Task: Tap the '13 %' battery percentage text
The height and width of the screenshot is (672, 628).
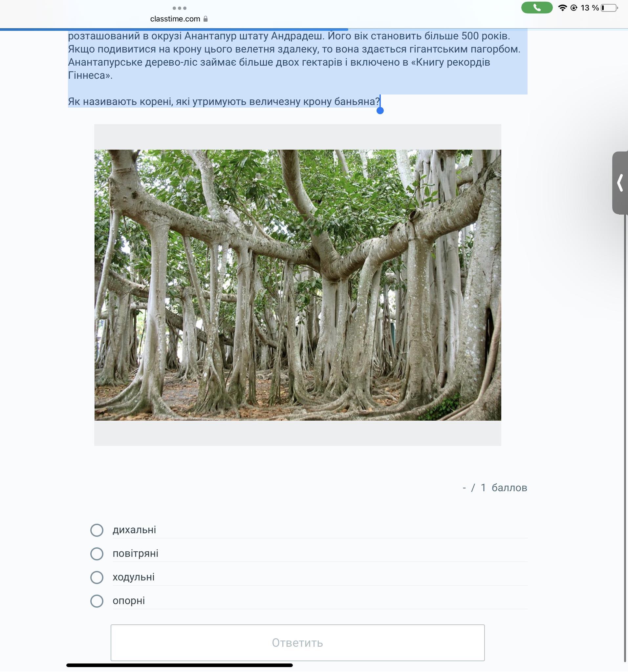Action: point(590,8)
